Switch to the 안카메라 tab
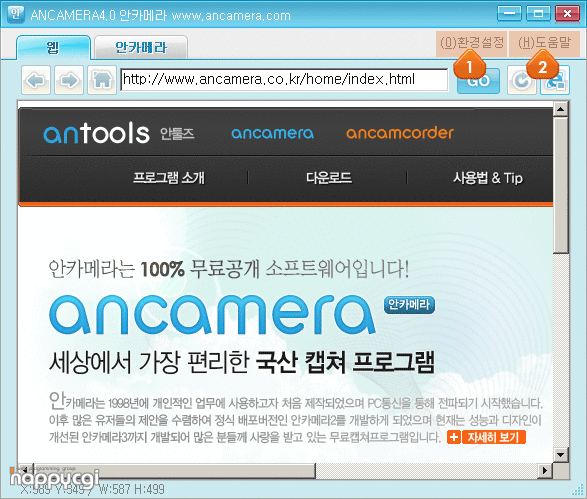 [x=141, y=48]
